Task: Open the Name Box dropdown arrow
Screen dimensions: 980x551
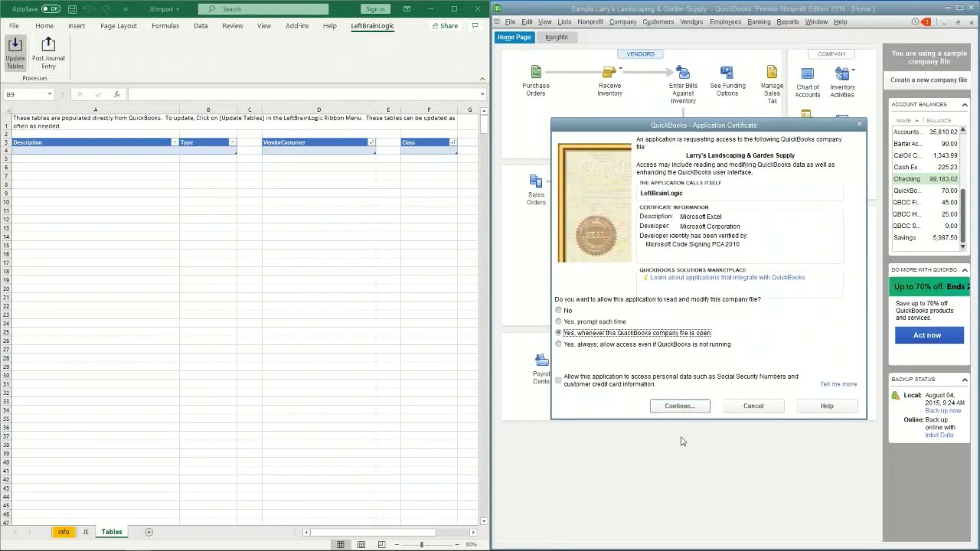Action: click(x=50, y=94)
